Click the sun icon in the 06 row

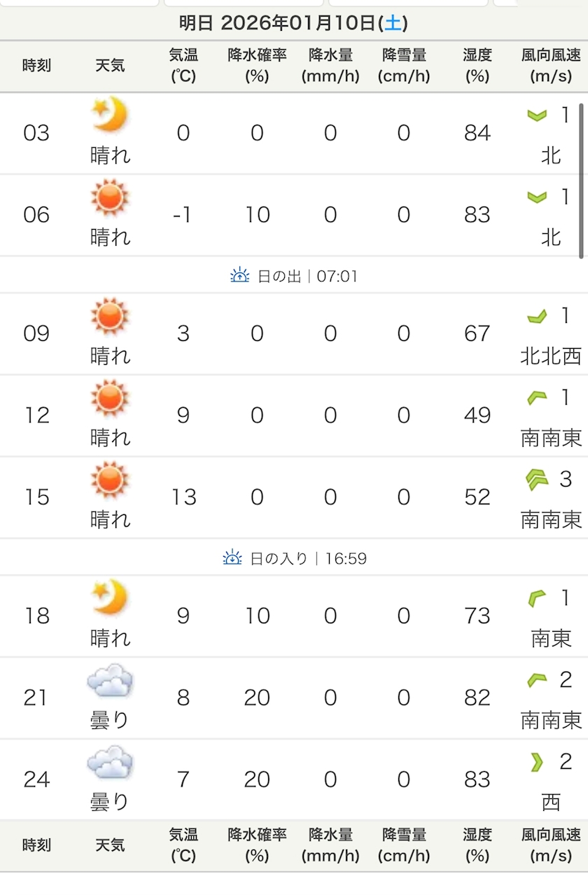point(110,196)
